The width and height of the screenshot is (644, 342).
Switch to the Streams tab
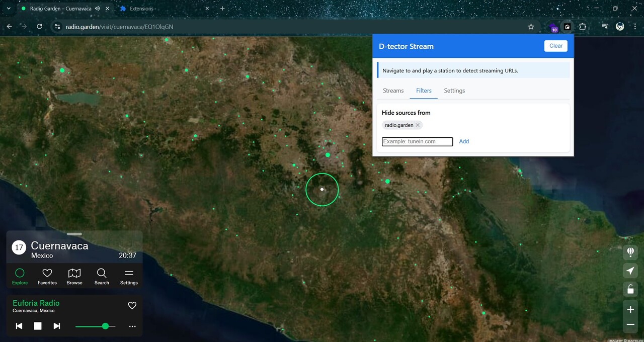click(x=393, y=91)
